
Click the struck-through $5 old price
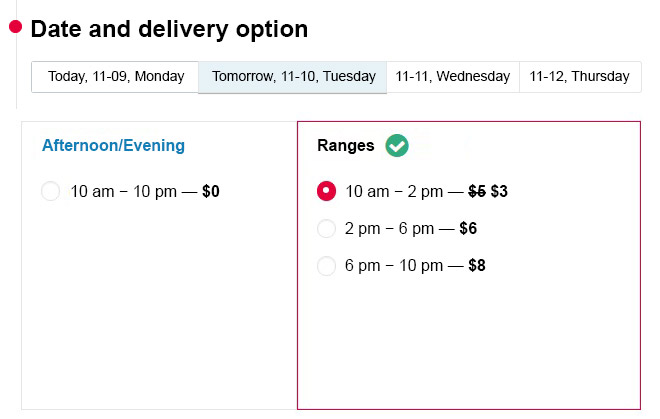point(477,192)
